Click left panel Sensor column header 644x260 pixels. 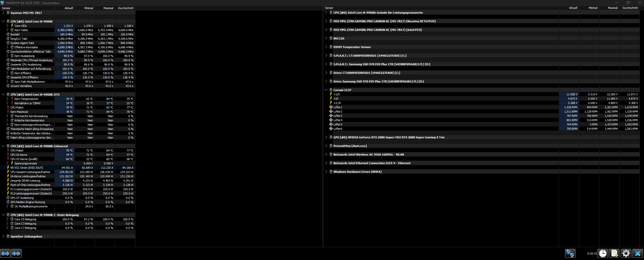coord(27,8)
